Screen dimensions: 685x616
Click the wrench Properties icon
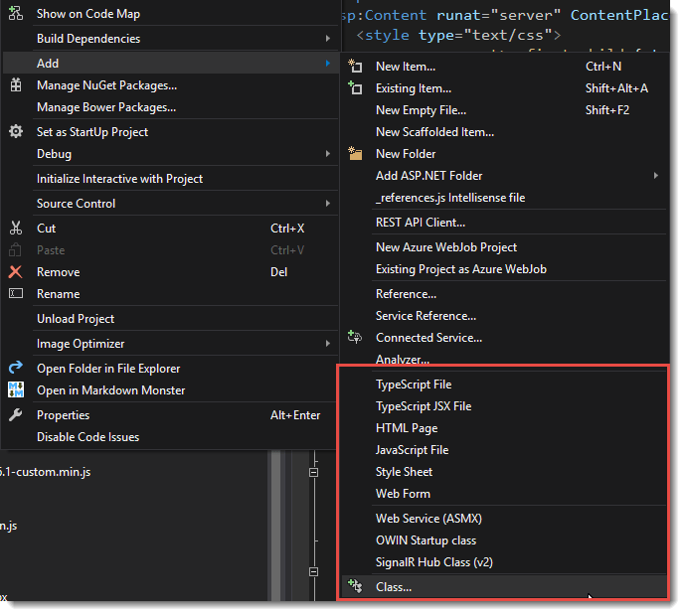(x=16, y=414)
